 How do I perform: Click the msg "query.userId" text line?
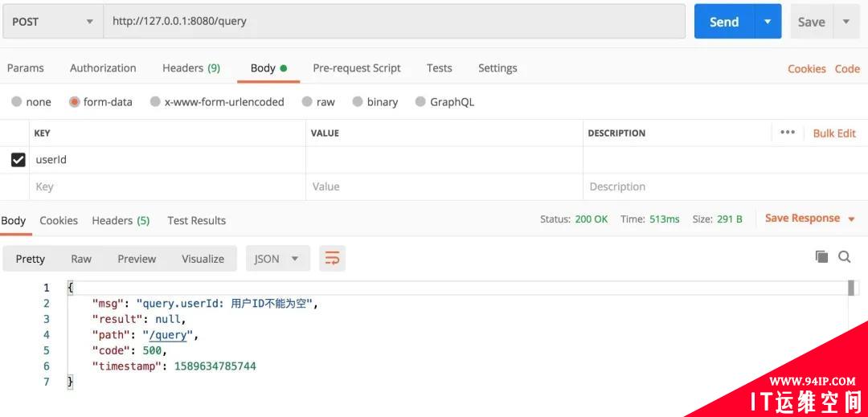pyautogui.click(x=206, y=304)
